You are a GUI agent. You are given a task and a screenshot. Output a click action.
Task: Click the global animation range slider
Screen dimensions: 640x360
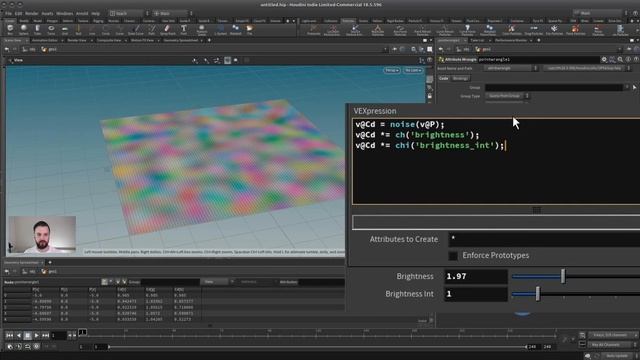(x=318, y=347)
